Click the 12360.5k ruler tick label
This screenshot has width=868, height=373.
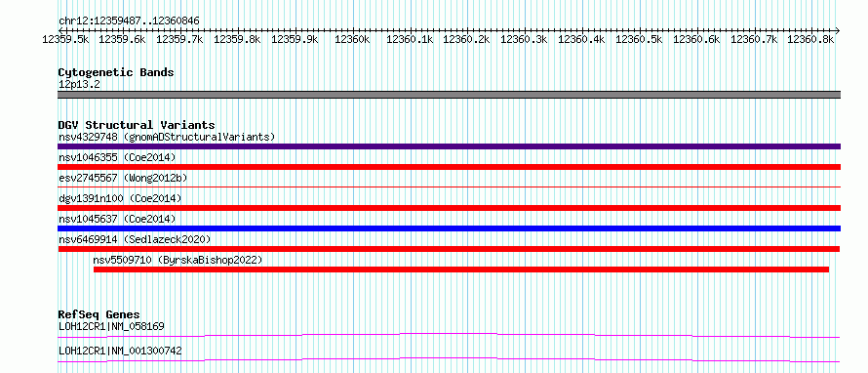[x=639, y=39]
